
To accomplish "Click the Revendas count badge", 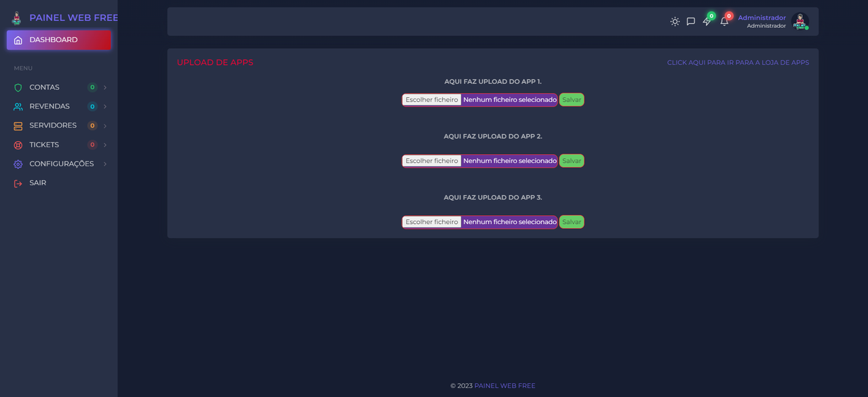I will pos(92,107).
